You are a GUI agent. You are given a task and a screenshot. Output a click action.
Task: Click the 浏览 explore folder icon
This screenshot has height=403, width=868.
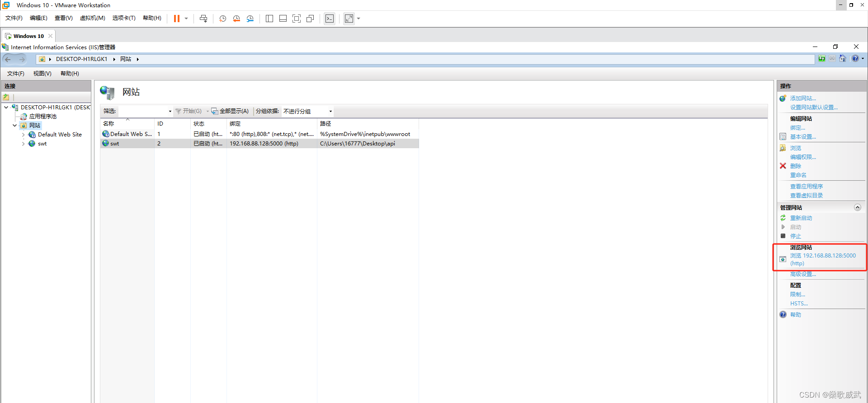tap(783, 148)
